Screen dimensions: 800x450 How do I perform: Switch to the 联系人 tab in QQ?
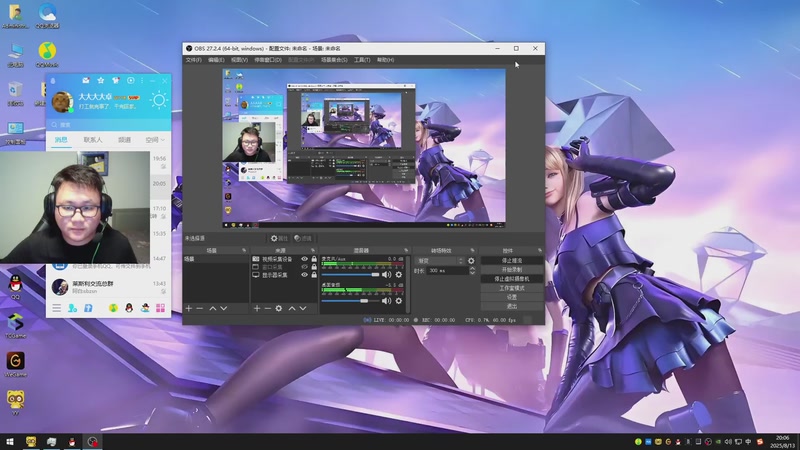tap(93, 140)
